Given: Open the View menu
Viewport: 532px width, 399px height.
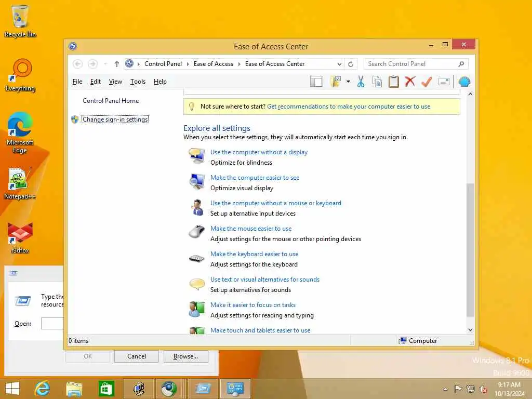Looking at the screenshot, I should [x=115, y=82].
